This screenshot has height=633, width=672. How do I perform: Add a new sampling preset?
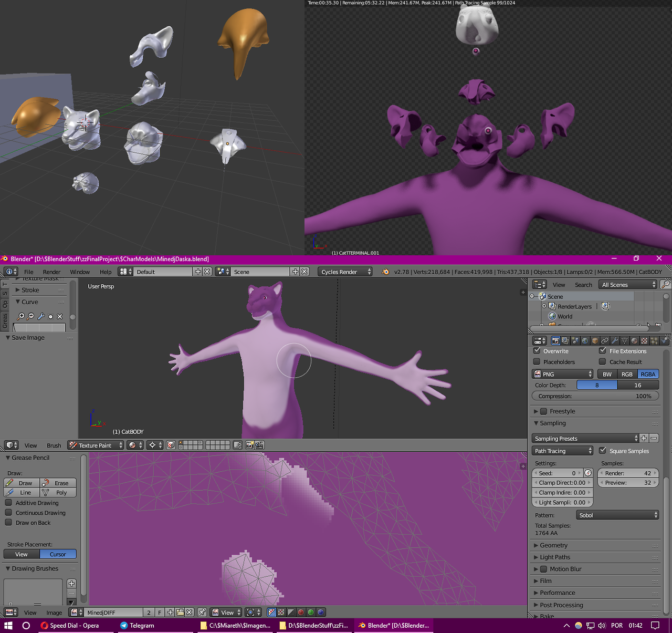644,438
